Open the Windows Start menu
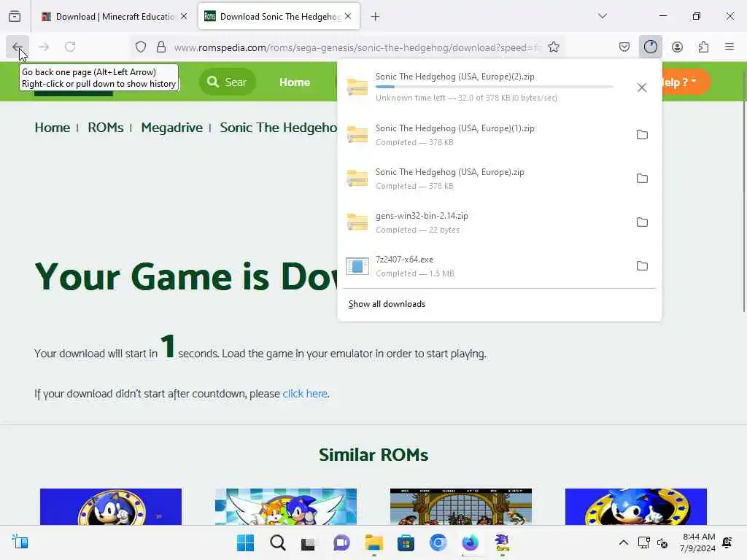 245,542
